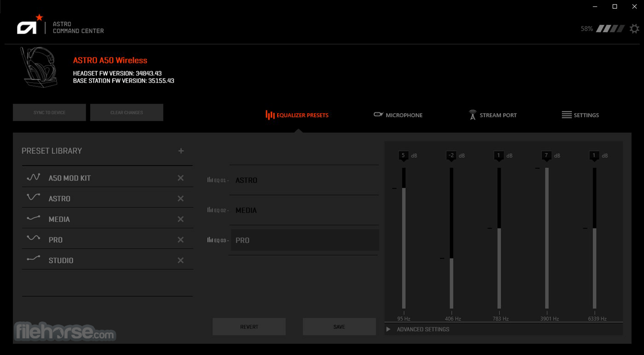Screen dimensions: 644x355
Task: Click the Save button
Action: click(x=339, y=327)
